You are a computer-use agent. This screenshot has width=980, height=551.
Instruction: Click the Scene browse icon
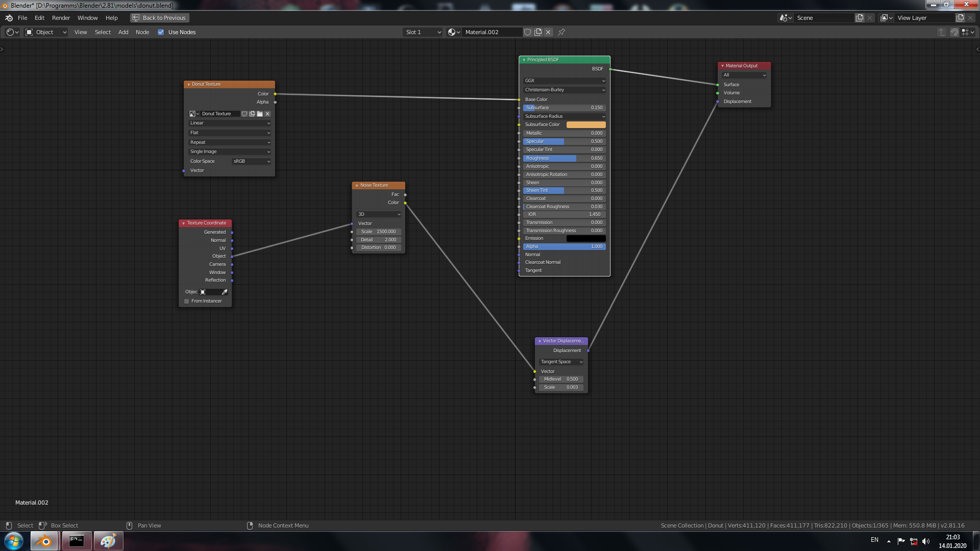point(786,18)
